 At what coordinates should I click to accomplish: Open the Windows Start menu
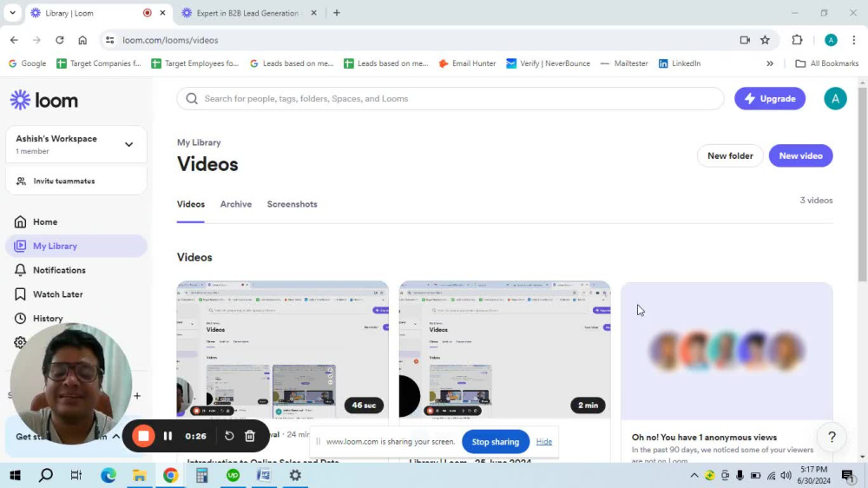(15, 475)
